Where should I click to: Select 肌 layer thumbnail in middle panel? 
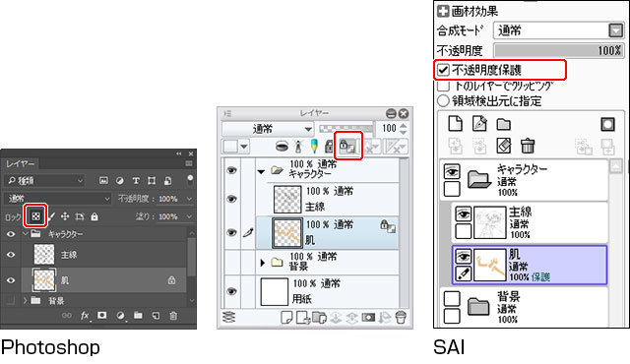(287, 233)
